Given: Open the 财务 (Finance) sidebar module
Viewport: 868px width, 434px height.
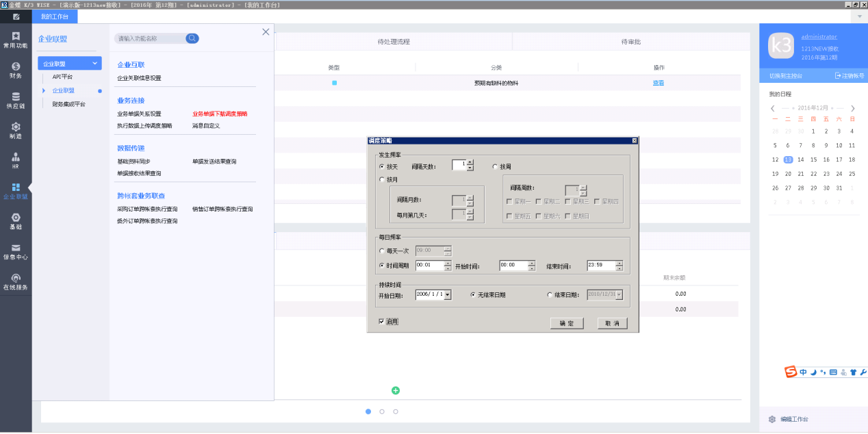Looking at the screenshot, I should (x=15, y=70).
